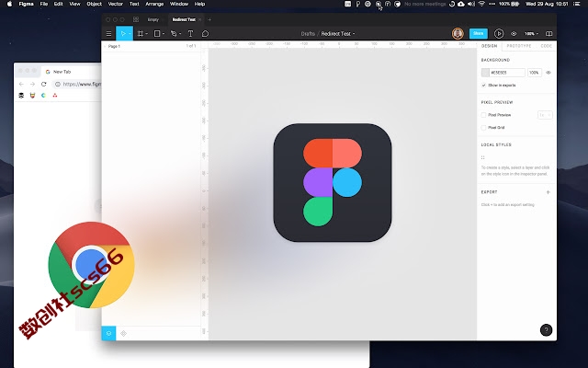This screenshot has height=368, width=588.
Task: Select the Rectangle shape tool
Action: (x=157, y=34)
